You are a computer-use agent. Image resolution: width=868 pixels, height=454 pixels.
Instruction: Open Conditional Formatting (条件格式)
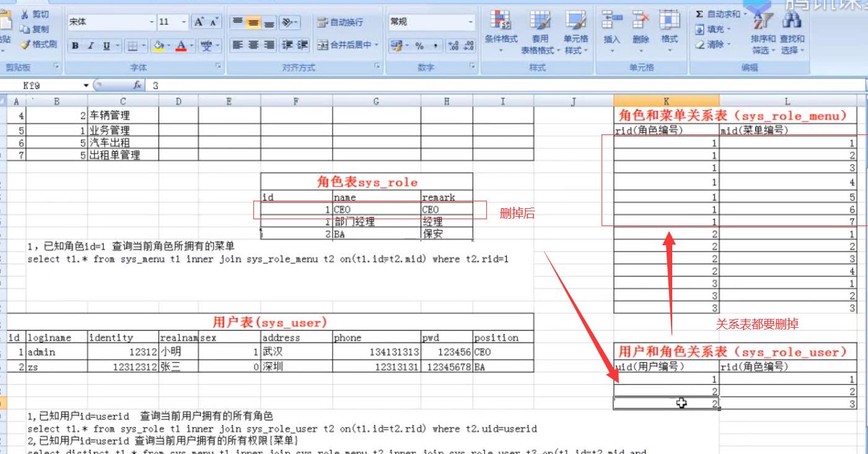click(x=501, y=30)
